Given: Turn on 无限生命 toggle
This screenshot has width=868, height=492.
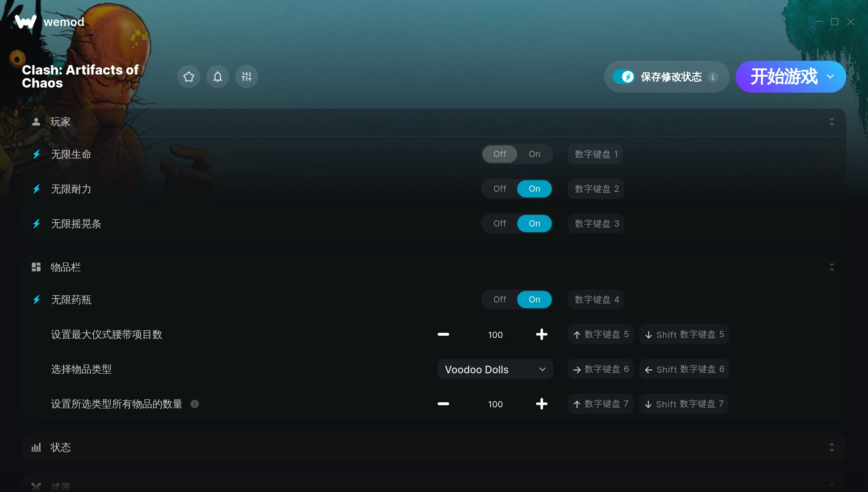Looking at the screenshot, I should [535, 154].
